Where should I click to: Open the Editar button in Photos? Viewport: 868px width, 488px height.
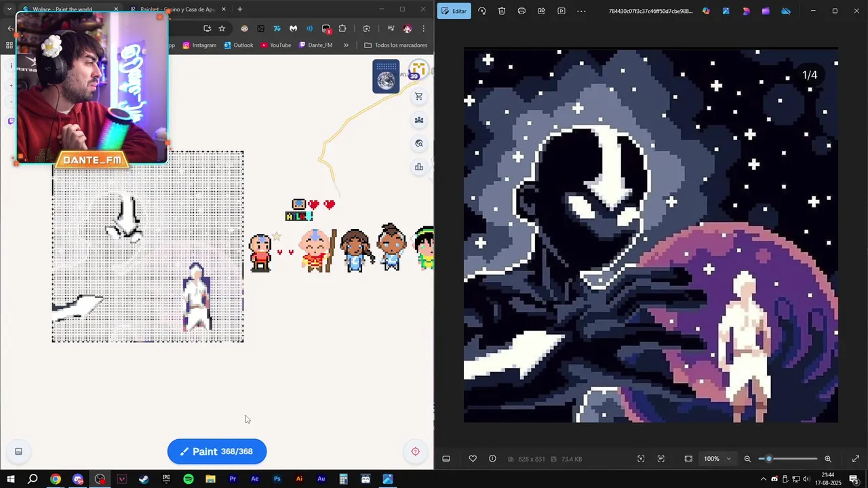[x=454, y=11]
